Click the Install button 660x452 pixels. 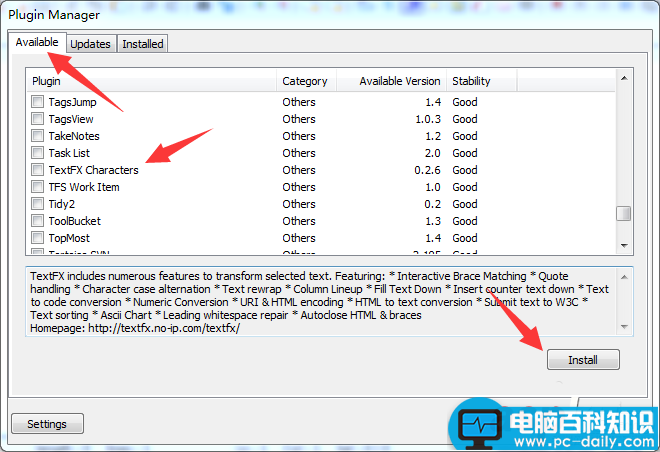click(x=582, y=360)
